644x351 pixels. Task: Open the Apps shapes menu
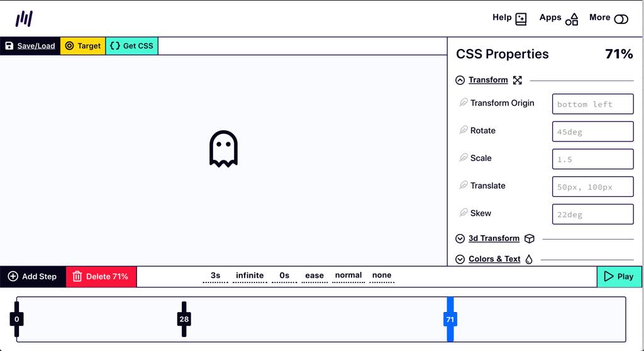point(558,18)
